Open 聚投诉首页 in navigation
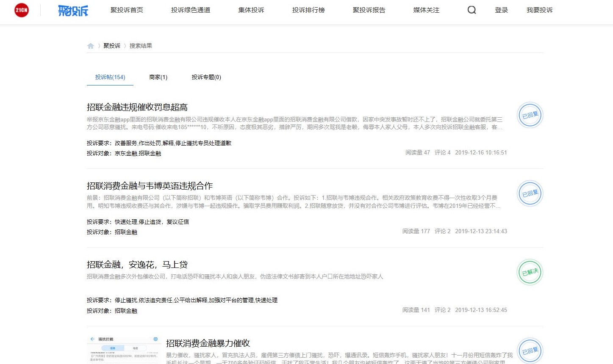This screenshot has width=613, height=364. tap(127, 10)
